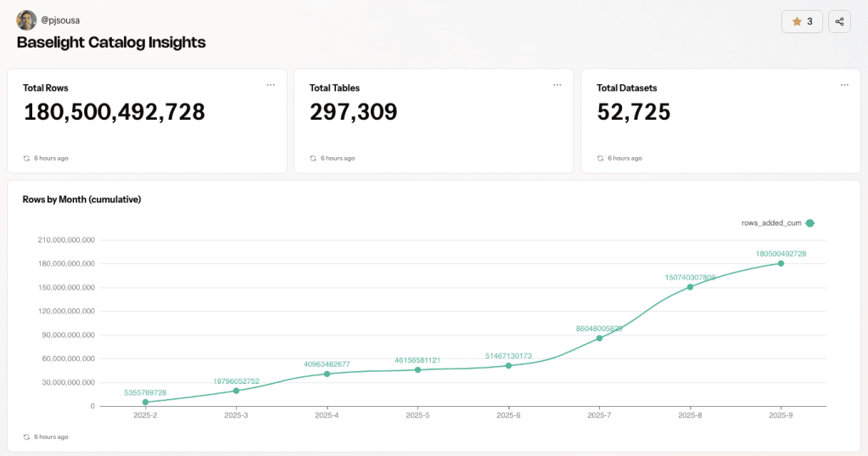
Task: Click the 2025-9 data point at 180500492728
Action: point(781,263)
